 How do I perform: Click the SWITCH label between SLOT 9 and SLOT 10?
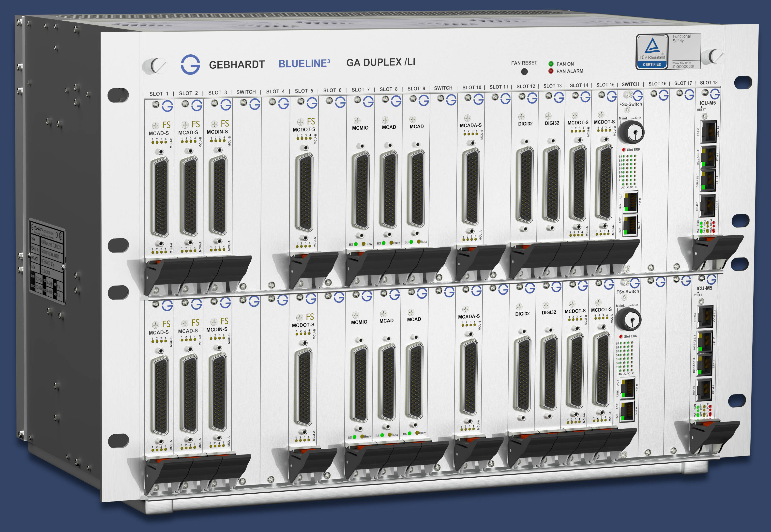point(443,88)
